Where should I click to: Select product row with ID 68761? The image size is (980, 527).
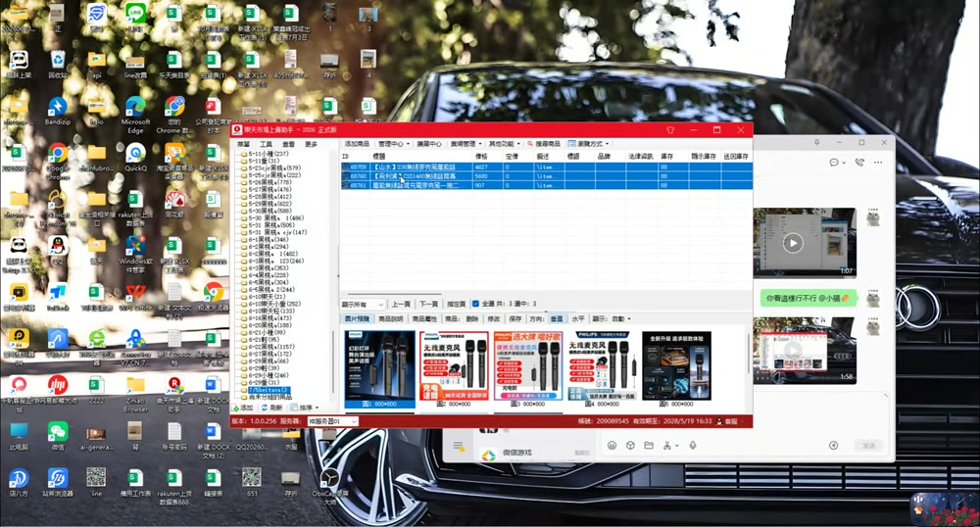click(546, 185)
